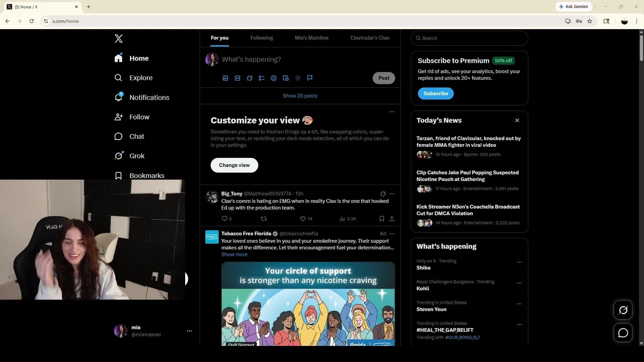Viewport: 644px width, 362px height.
Task: Open Explore from the sidebar
Action: coord(133,78)
